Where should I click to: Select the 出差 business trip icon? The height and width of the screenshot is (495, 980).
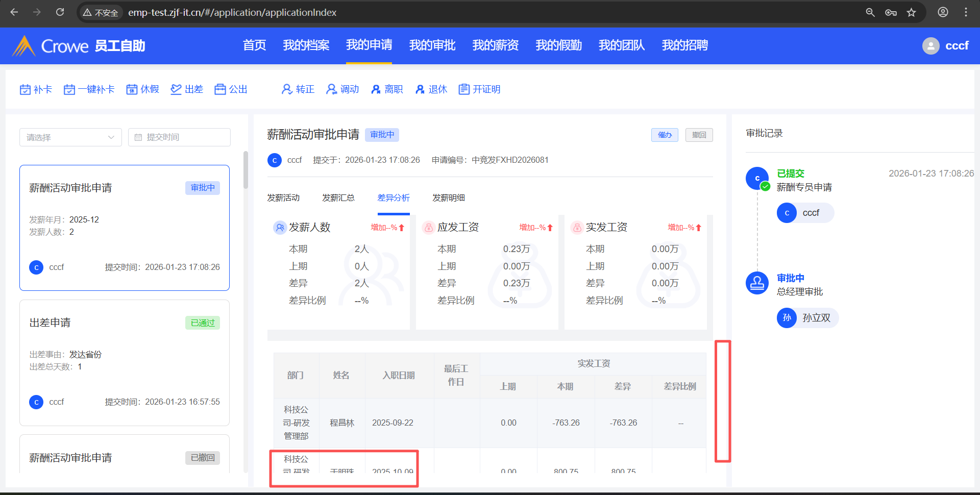(176, 90)
